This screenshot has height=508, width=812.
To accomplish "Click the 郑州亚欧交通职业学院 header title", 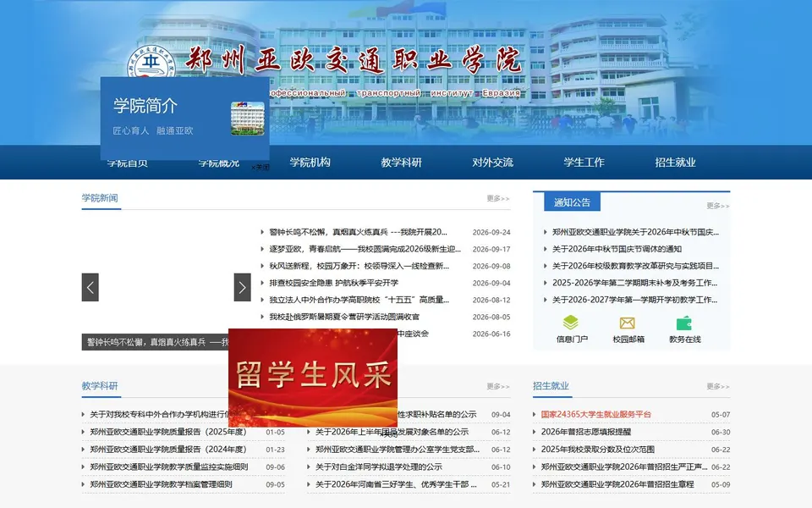I will point(354,60).
